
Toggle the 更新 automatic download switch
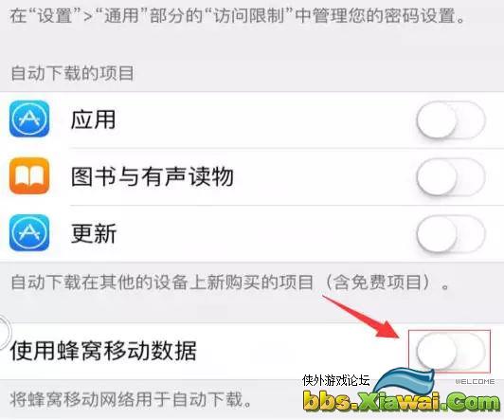pyautogui.click(x=451, y=234)
